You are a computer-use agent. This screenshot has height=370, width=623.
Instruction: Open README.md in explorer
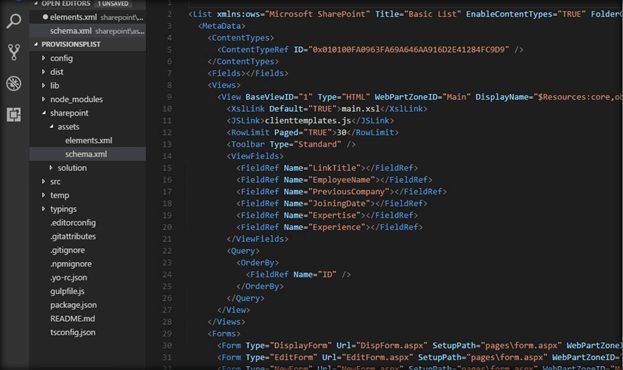point(73,319)
